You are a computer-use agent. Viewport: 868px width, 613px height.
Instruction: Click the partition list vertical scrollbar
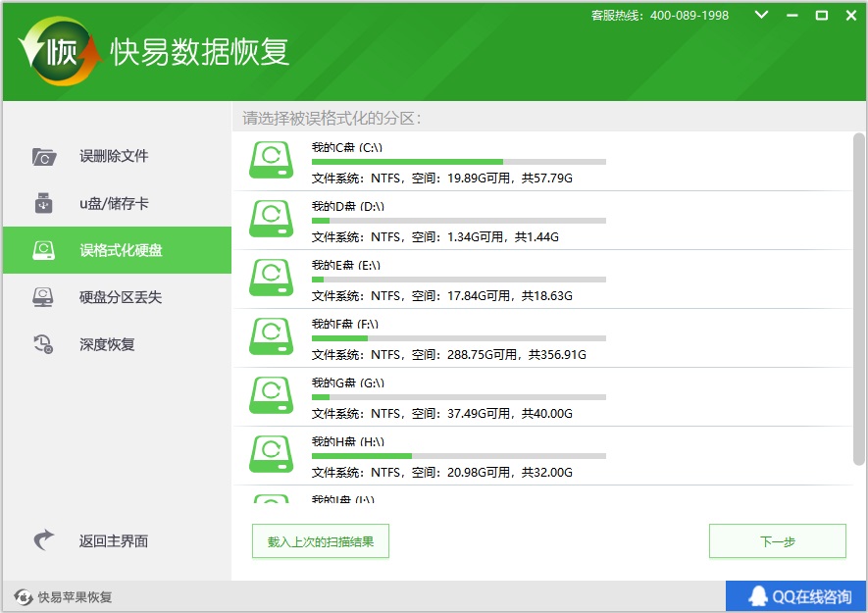(859, 299)
